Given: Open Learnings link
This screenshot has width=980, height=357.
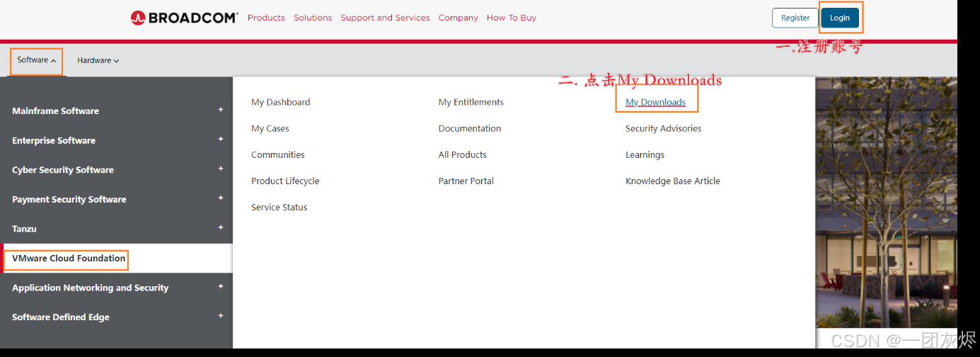Looking at the screenshot, I should 645,154.
